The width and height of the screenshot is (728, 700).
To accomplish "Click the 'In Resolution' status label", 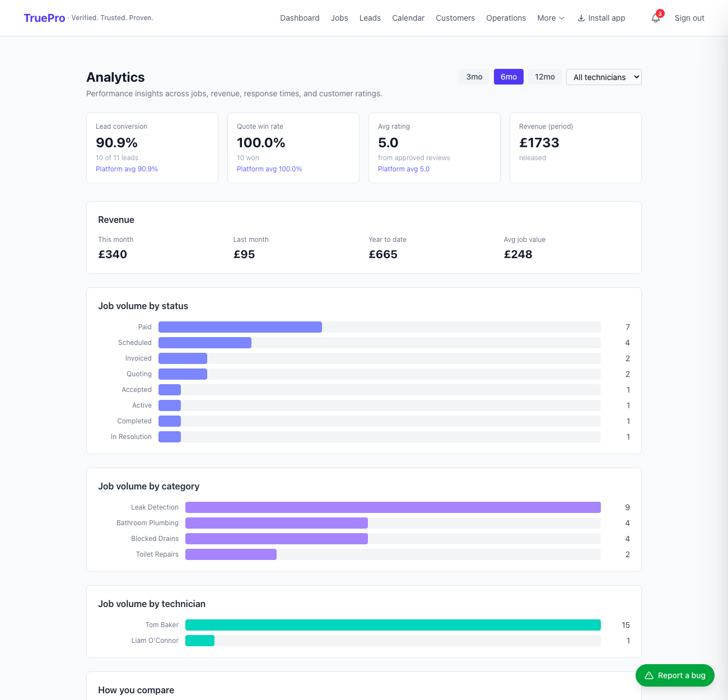I will coord(131,437).
